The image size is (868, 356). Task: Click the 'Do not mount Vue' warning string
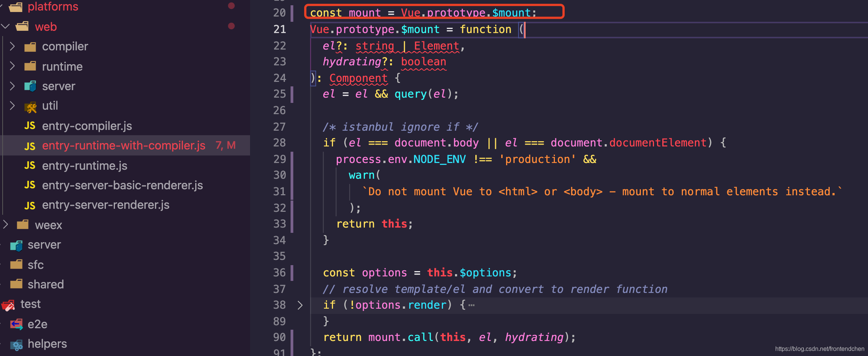pos(602,192)
